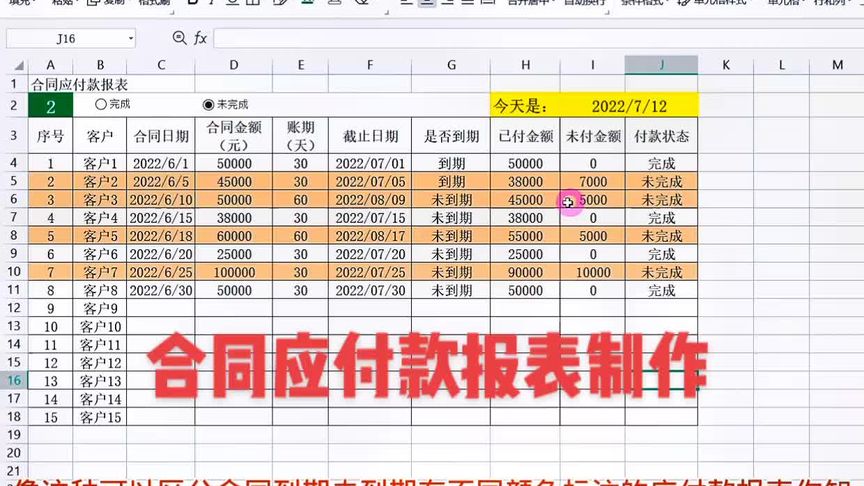Click paid amount 38000 in 客户2 row
The image size is (864, 486).
(525, 182)
